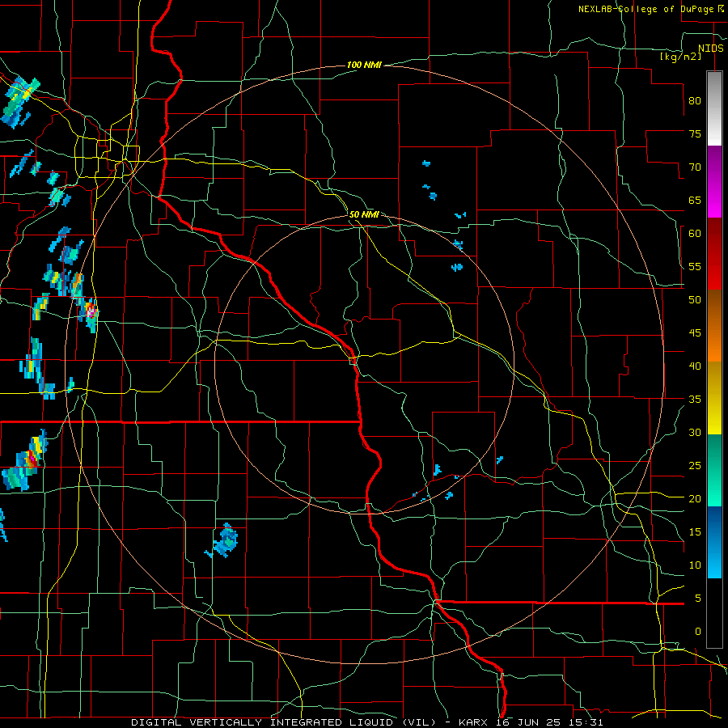Click the 16 JUN 25 date in caption
728x728 pixels.
coord(529,722)
